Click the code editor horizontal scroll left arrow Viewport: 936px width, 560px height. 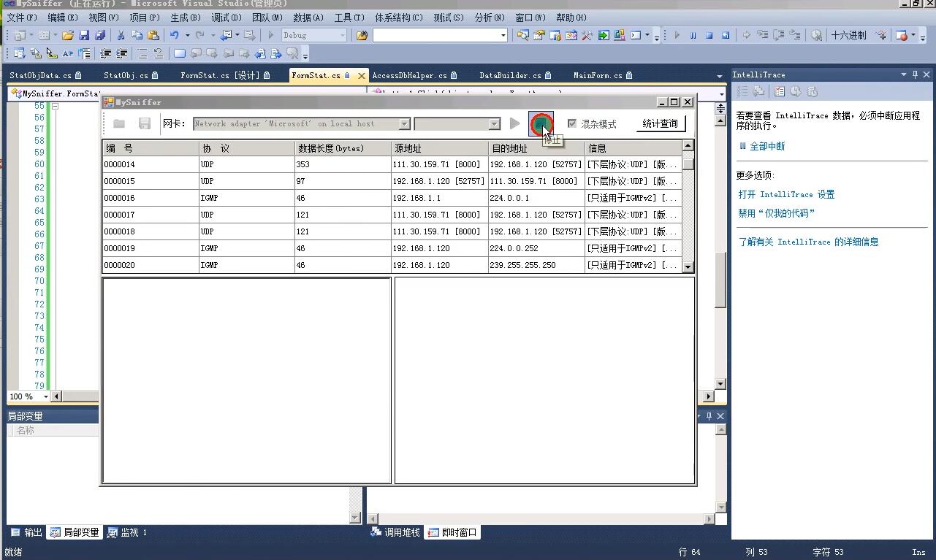56,396
